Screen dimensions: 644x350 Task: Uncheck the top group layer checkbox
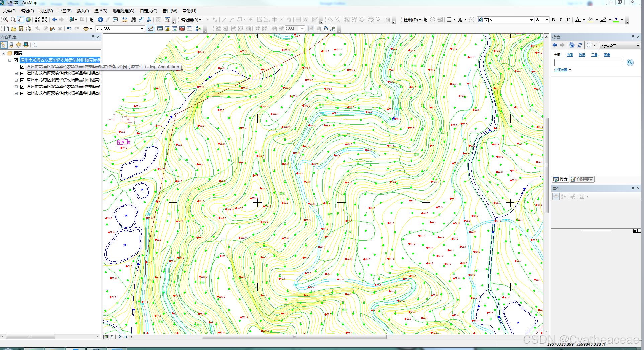click(x=16, y=60)
